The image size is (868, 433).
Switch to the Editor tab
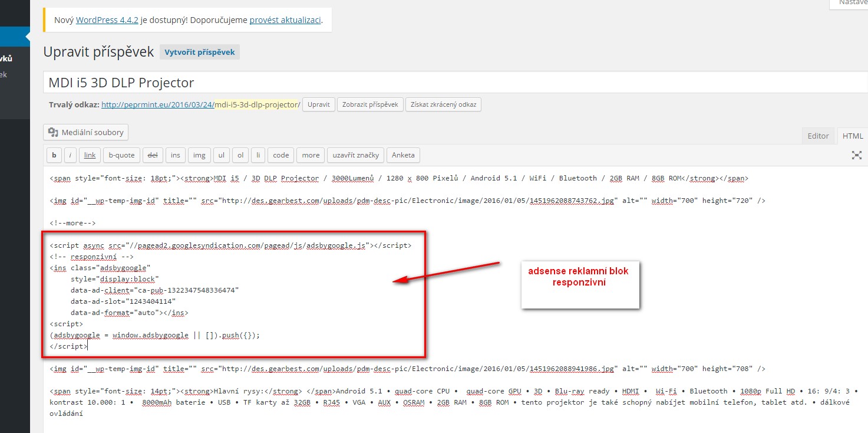pyautogui.click(x=818, y=136)
